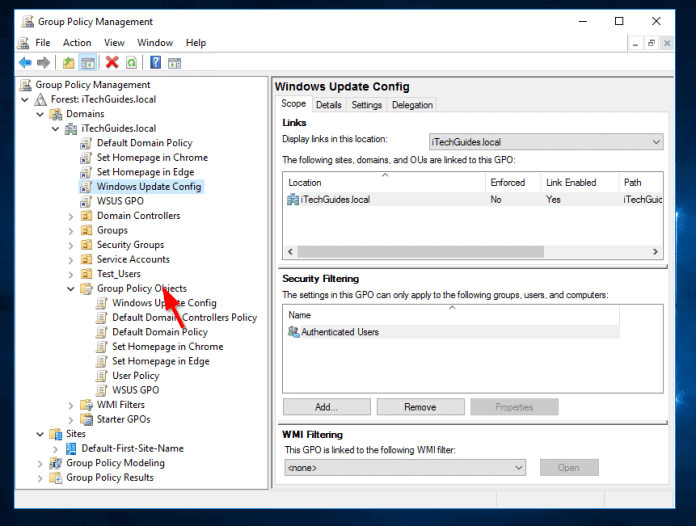Image resolution: width=696 pixels, height=526 pixels.
Task: Select Authenticated Users in Security Filtering
Action: (451, 332)
